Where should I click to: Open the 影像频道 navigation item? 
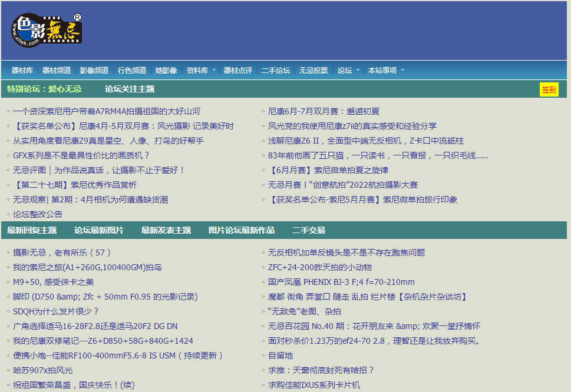pyautogui.click(x=93, y=70)
